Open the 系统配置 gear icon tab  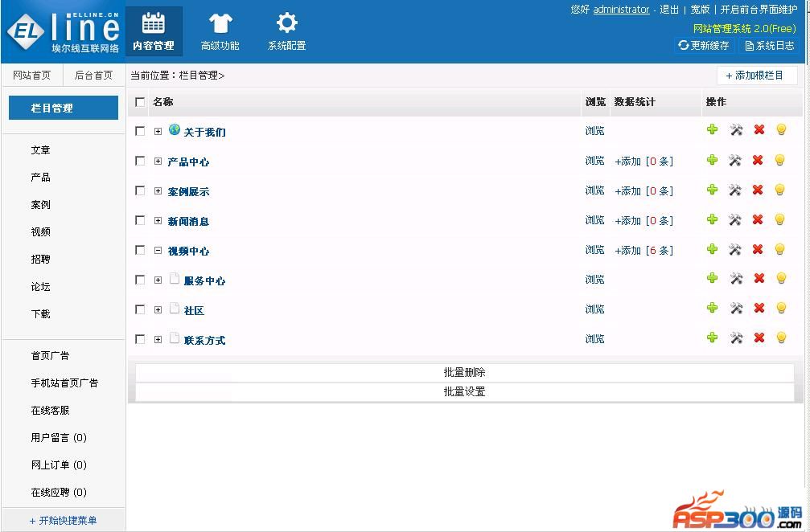[x=286, y=31]
